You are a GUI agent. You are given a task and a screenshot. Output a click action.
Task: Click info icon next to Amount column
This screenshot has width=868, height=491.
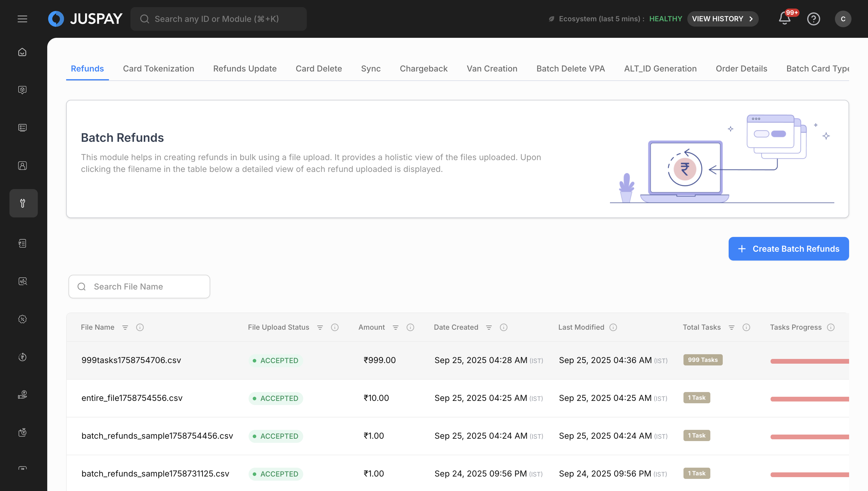pos(410,327)
